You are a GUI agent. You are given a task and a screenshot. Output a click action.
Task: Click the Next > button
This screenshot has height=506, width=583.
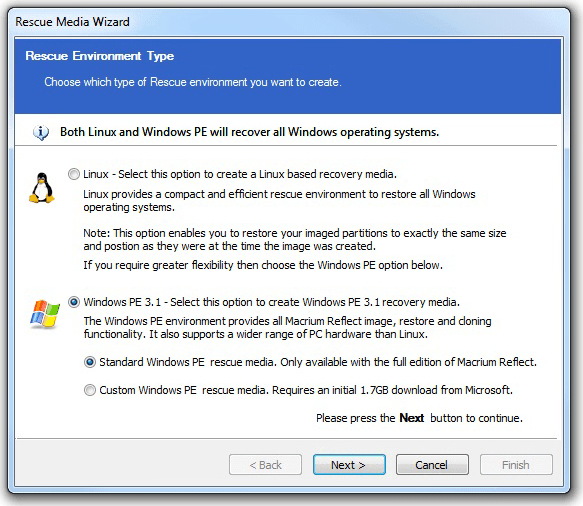tap(349, 465)
